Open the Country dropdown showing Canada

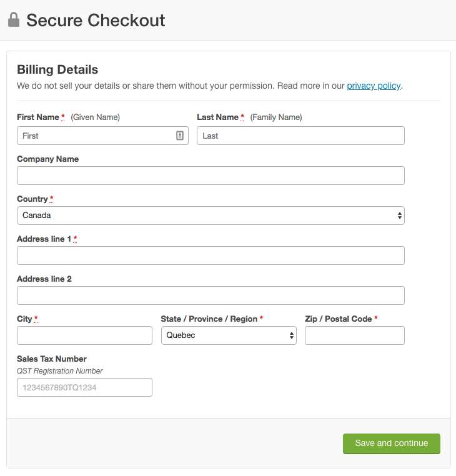click(x=211, y=216)
